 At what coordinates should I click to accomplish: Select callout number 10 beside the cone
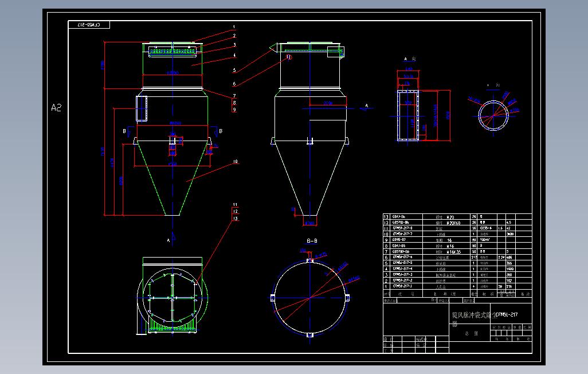pyautogui.click(x=235, y=161)
